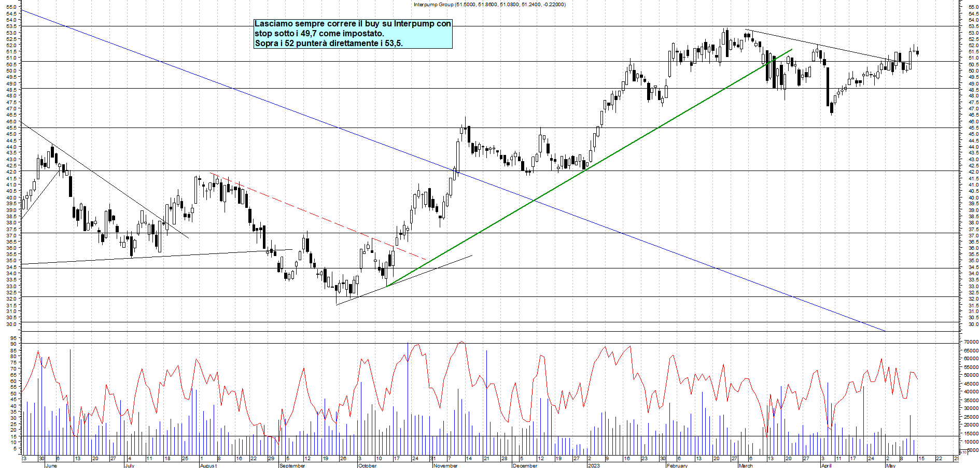The height and width of the screenshot is (468, 980).
Task: Click 65000 on the volume scale
Action: [971, 351]
